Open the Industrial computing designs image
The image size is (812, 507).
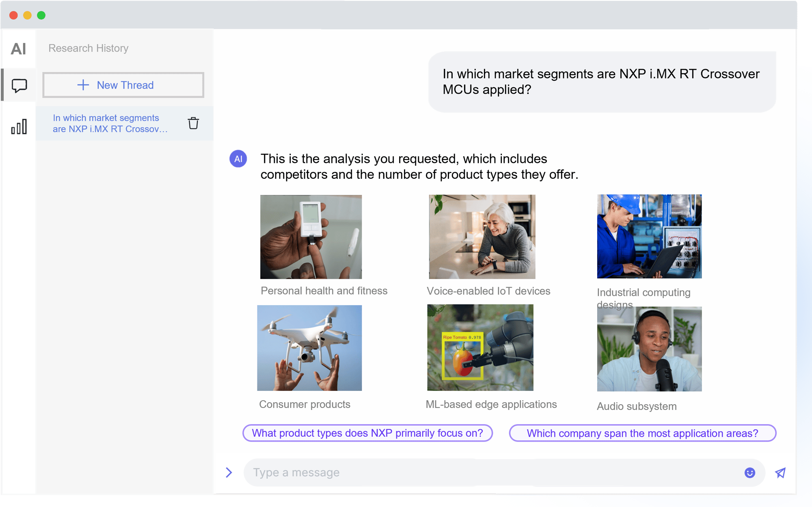pyautogui.click(x=649, y=236)
